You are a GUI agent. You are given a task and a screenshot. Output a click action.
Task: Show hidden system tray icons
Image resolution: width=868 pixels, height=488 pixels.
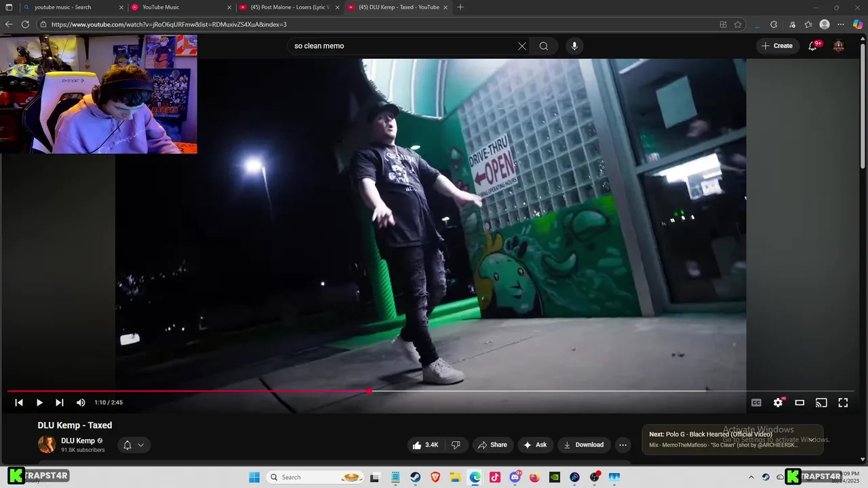tap(751, 477)
